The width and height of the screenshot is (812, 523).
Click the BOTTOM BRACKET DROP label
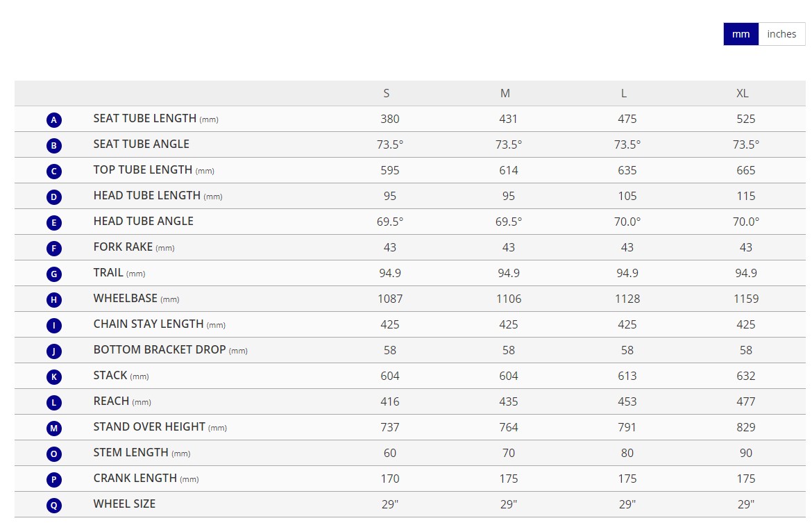point(160,349)
